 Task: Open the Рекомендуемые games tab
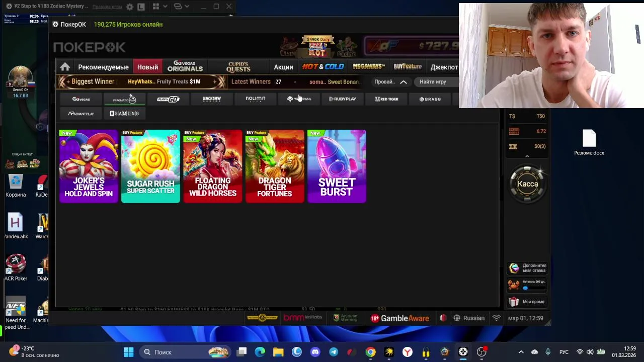pos(103,67)
